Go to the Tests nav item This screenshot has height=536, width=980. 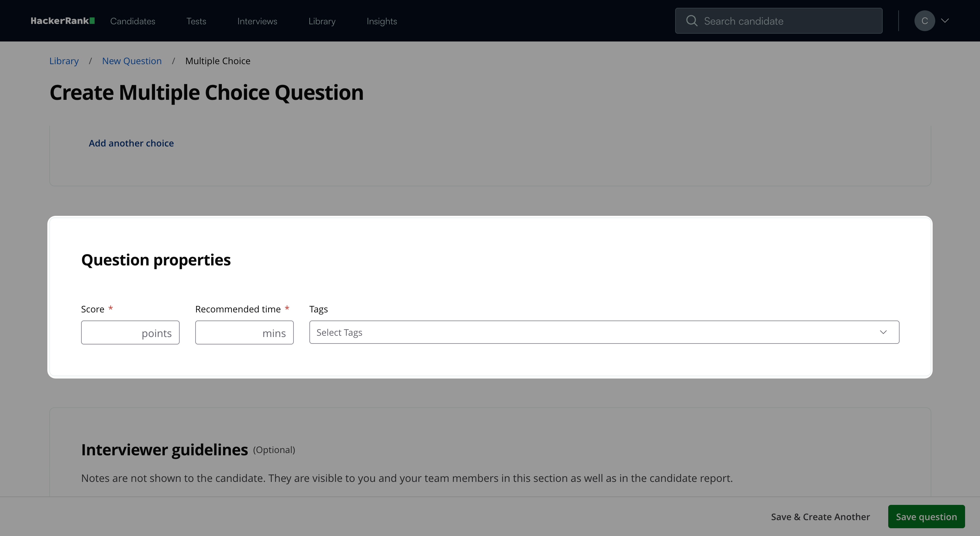(196, 21)
